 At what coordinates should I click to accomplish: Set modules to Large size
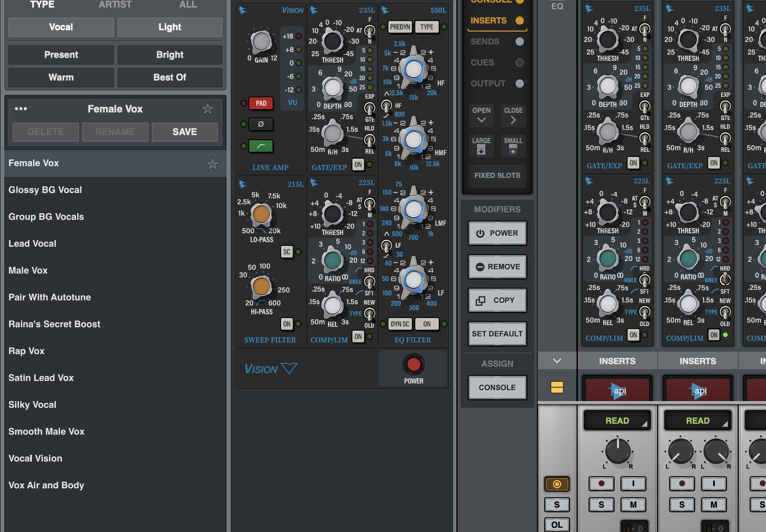(x=481, y=146)
